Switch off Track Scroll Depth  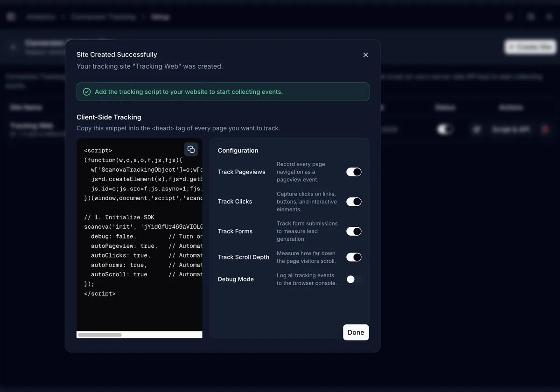(354, 257)
